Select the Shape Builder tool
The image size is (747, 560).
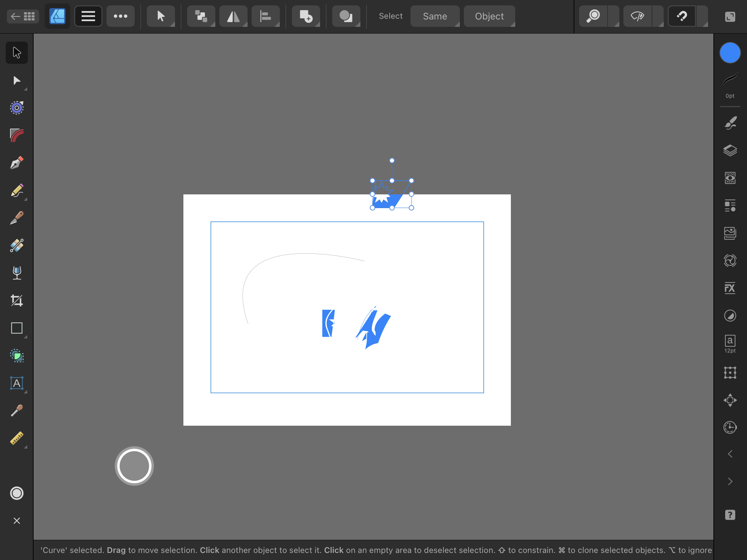pos(16,356)
